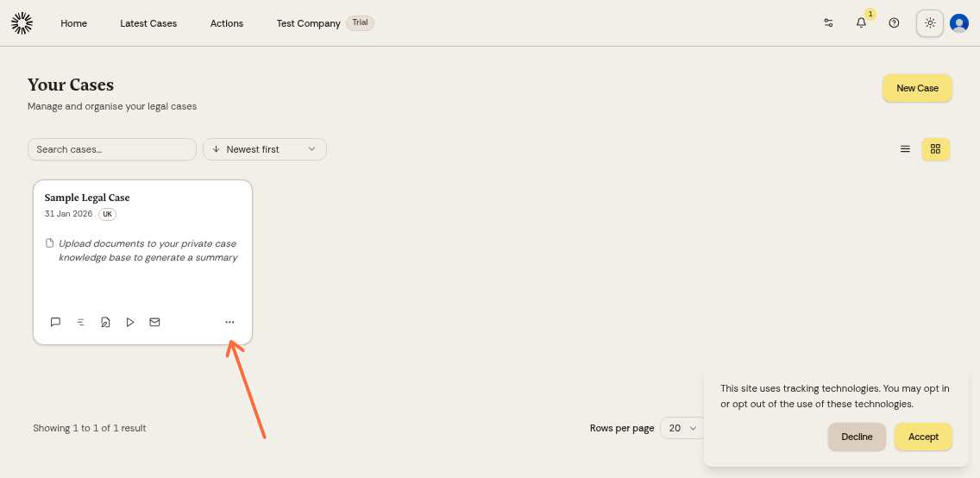Toggle the light/dark theme sun button

[930, 23]
